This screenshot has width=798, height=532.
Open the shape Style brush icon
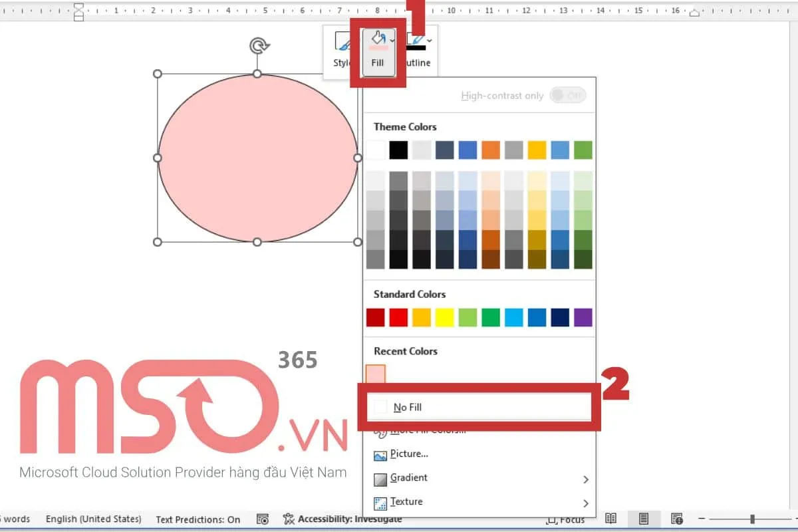(342, 44)
